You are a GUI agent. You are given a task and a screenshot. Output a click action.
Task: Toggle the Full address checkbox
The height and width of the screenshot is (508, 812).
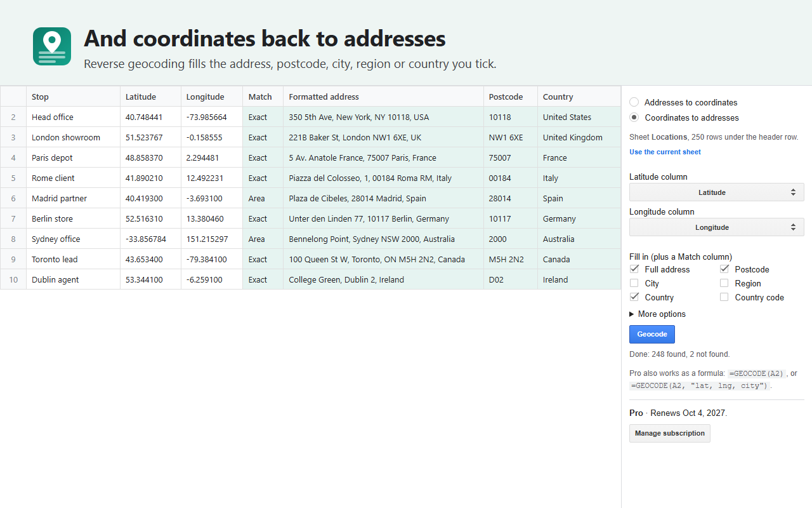point(634,269)
